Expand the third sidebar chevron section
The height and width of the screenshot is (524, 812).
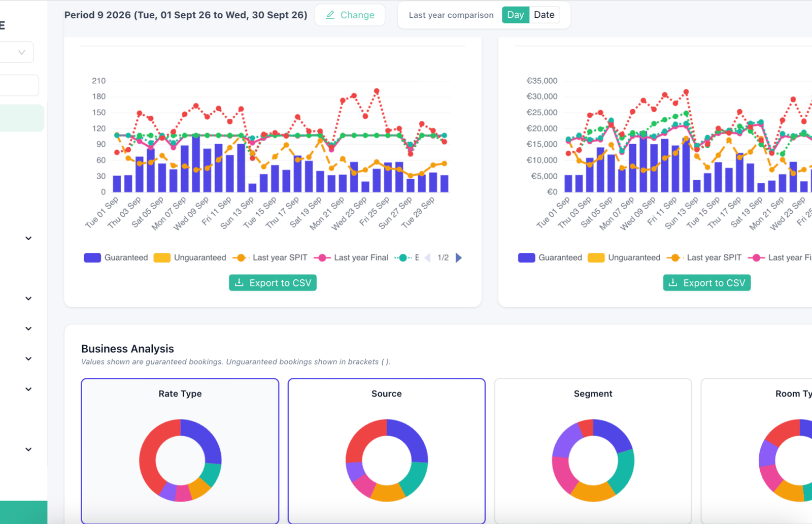pos(28,329)
